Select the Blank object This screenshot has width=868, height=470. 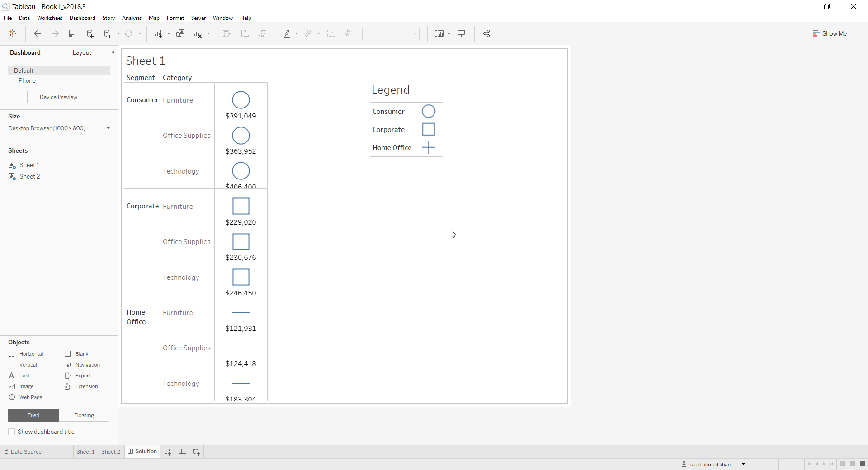pos(76,354)
